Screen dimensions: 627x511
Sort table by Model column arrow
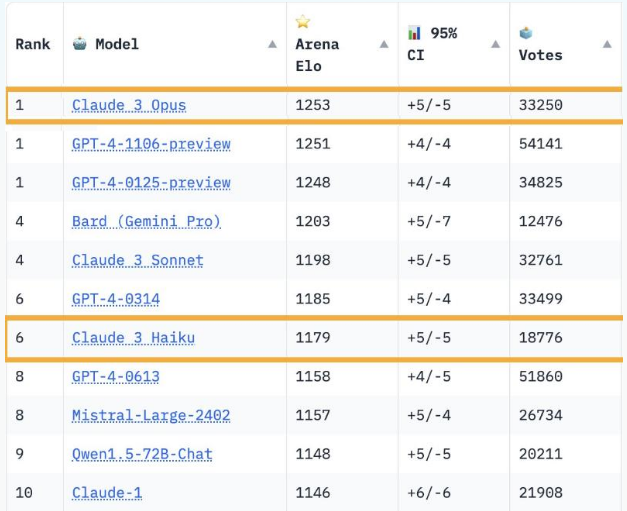(272, 44)
